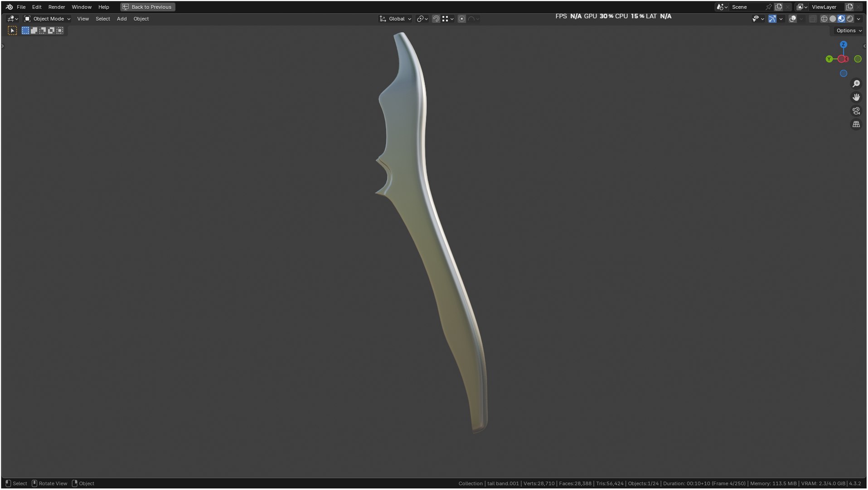Toggle proportional editing button
Screen dimensions: 868x490
tap(461, 19)
